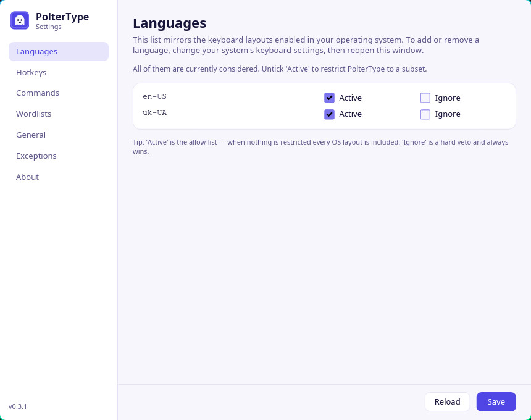Select the uk-UA language row label
This screenshot has height=420, width=531.
tap(154, 113)
